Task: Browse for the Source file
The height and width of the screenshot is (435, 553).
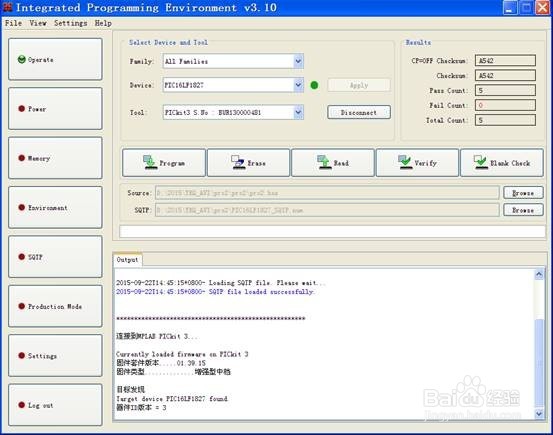Action: [523, 193]
